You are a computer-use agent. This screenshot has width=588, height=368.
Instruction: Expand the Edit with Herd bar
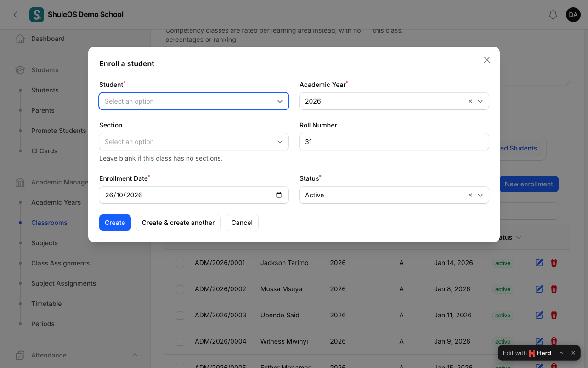coord(561,353)
